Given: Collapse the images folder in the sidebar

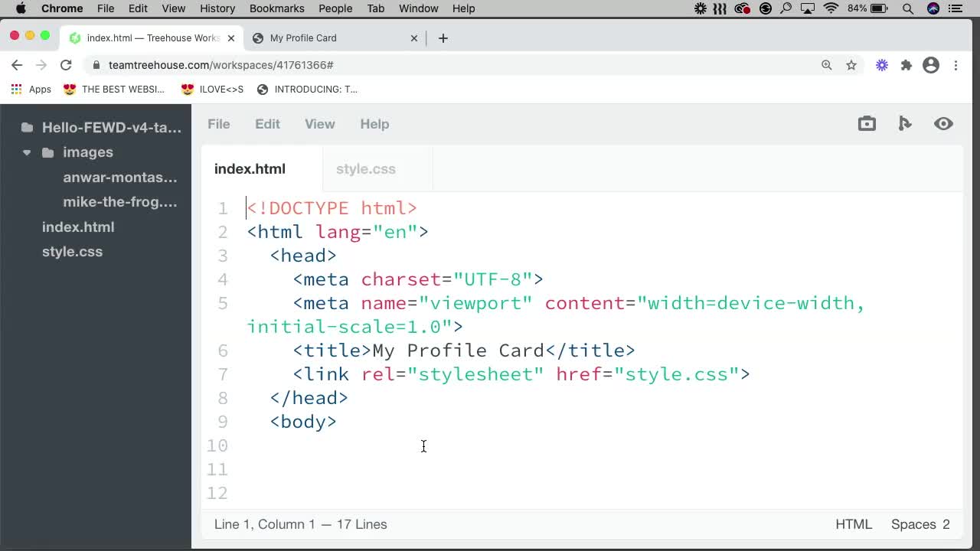Looking at the screenshot, I should click(x=26, y=152).
